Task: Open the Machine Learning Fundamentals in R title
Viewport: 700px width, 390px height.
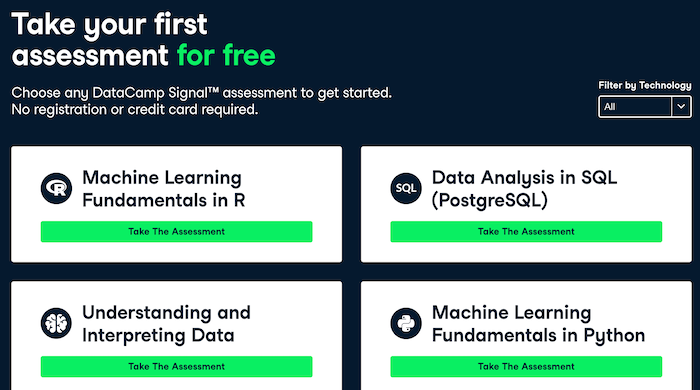Action: pyautogui.click(x=164, y=189)
